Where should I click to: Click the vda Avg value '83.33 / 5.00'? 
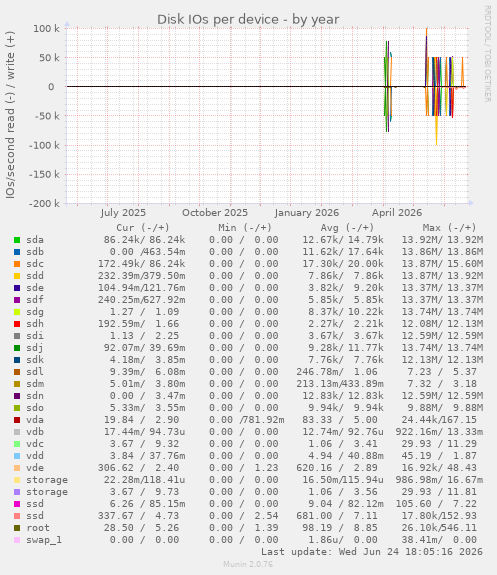tap(340, 420)
